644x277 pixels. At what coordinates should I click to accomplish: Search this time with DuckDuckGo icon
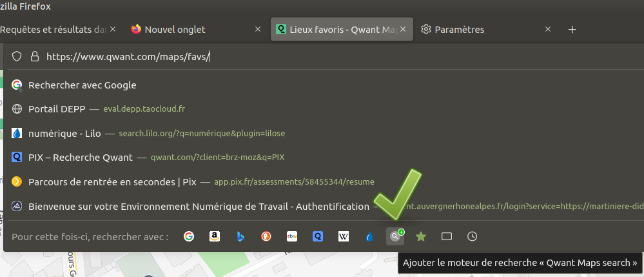coord(266,236)
